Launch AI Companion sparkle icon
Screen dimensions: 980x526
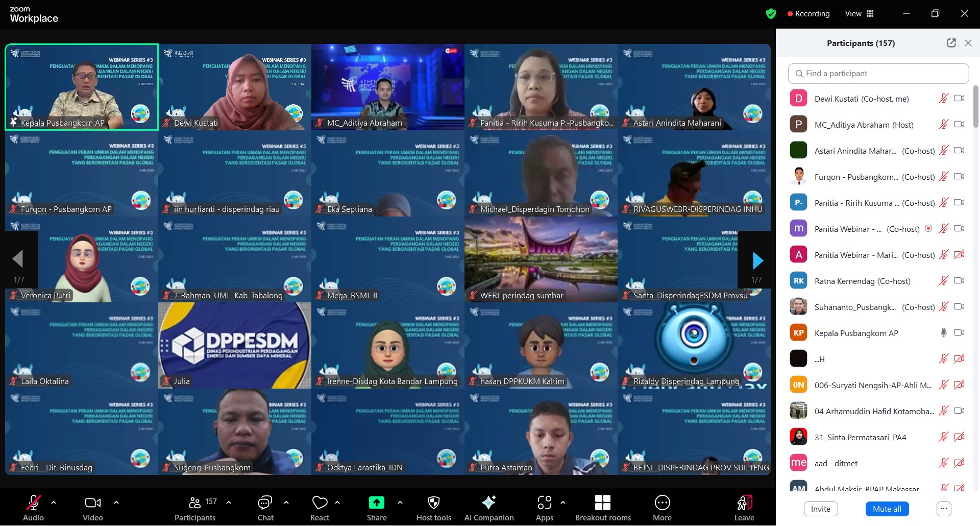tap(488, 503)
